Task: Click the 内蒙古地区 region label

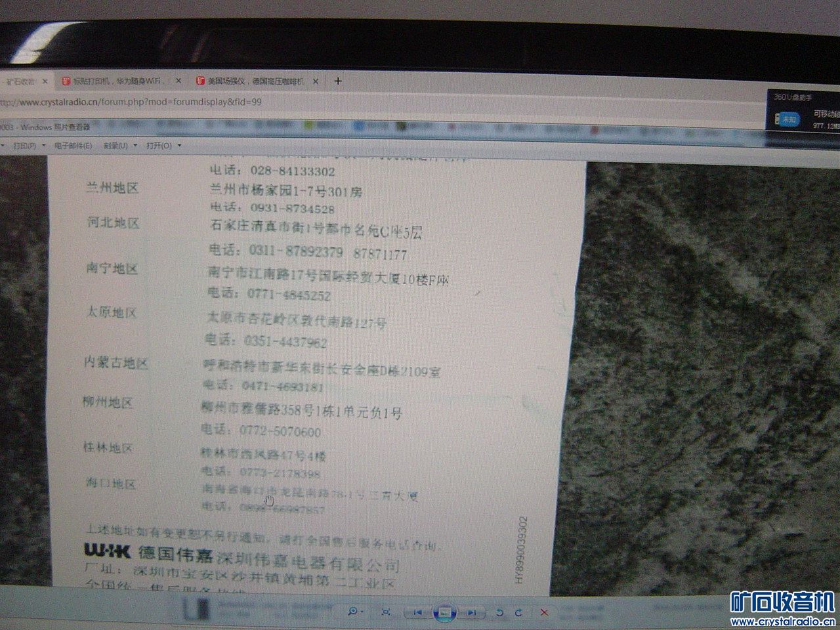Action: pyautogui.click(x=116, y=363)
